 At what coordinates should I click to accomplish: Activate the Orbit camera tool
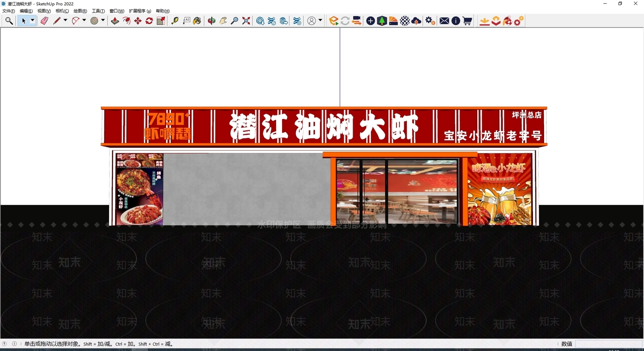tap(212, 21)
